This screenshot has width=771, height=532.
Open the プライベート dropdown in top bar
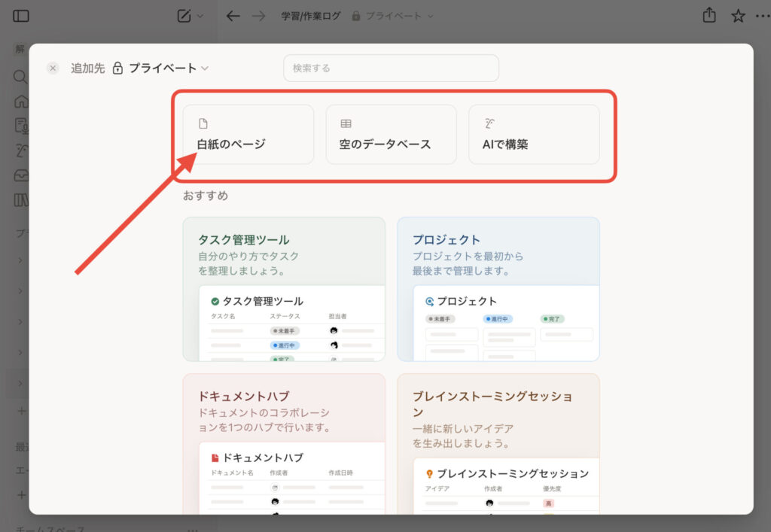tap(393, 17)
